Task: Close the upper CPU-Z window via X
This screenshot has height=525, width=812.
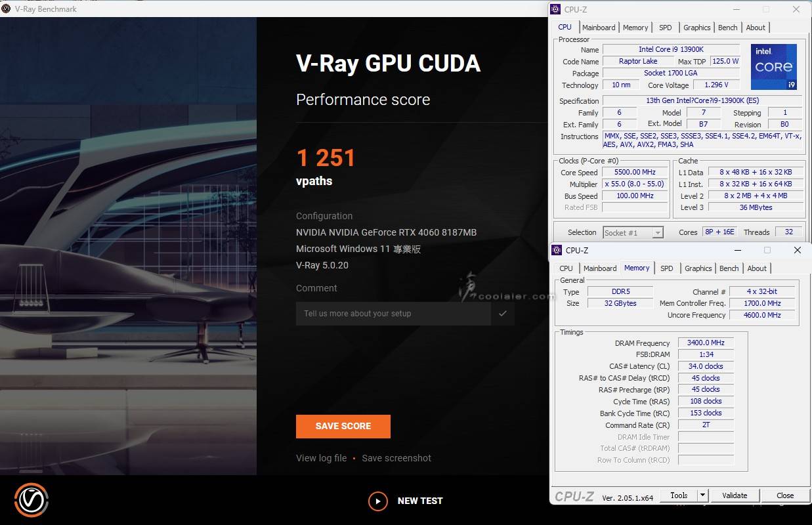Action: coord(796,9)
